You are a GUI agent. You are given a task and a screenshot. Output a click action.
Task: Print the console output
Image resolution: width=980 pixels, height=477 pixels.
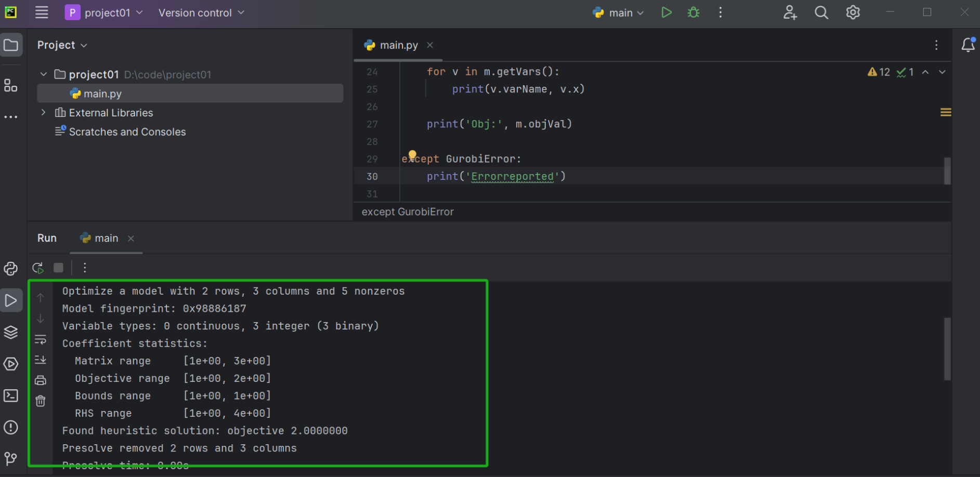(x=41, y=380)
